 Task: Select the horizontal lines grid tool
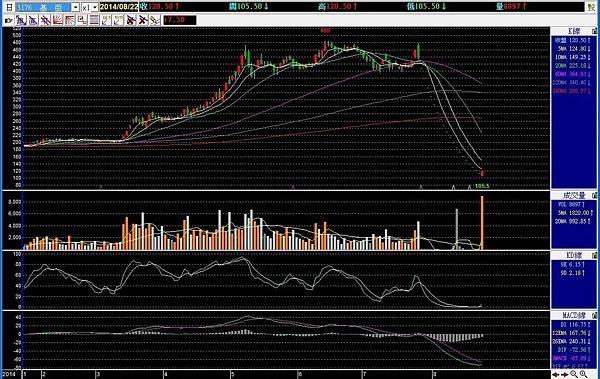94,20
